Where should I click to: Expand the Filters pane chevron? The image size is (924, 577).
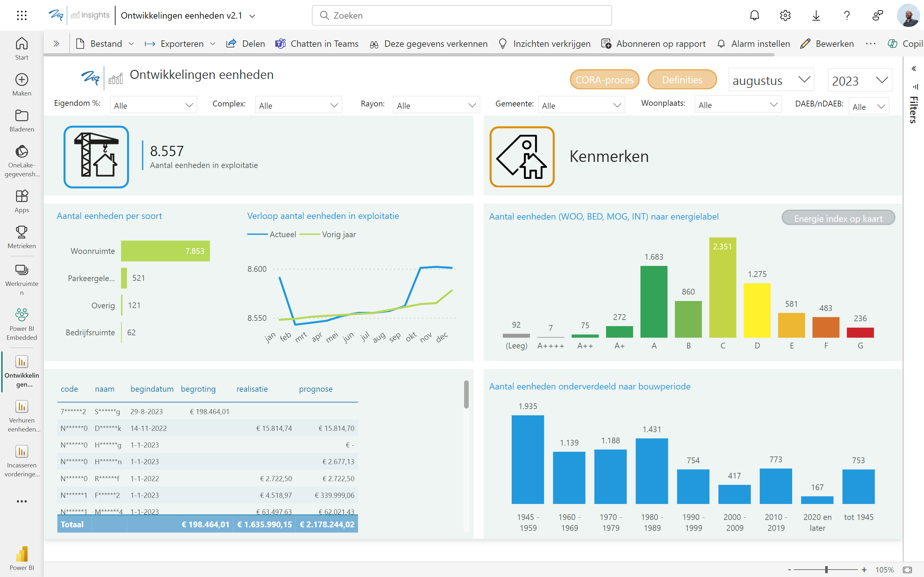(914, 69)
